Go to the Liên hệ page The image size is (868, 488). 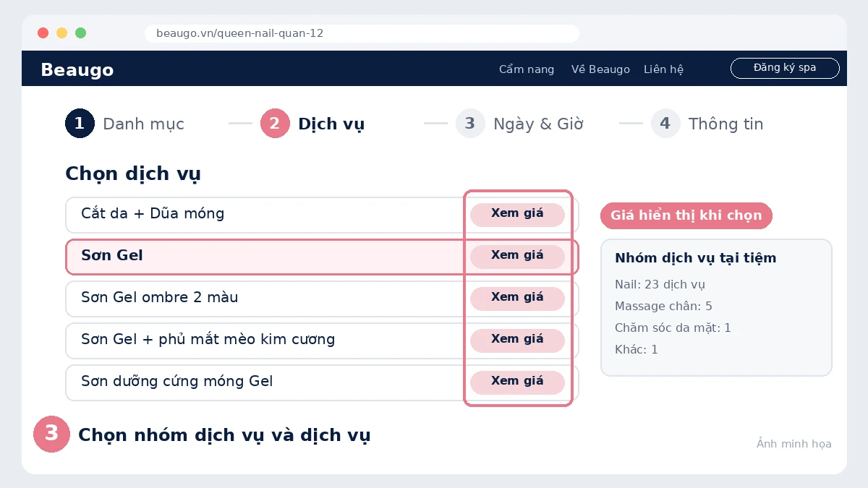(x=663, y=69)
